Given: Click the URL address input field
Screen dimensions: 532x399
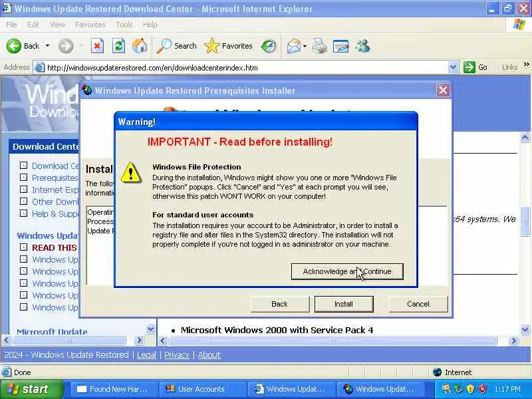Looking at the screenshot, I should pyautogui.click(x=247, y=68).
